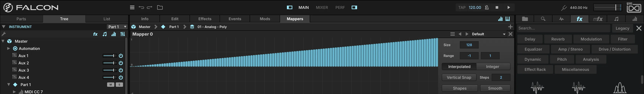Show modulations bar graph icon in tree
644x94 pixels.
[113, 34]
